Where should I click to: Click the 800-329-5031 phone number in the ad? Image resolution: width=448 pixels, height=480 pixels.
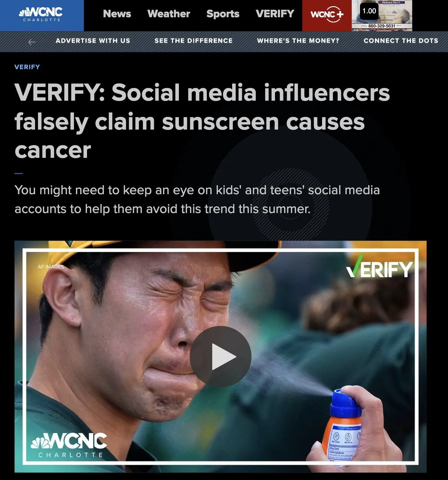(x=382, y=26)
